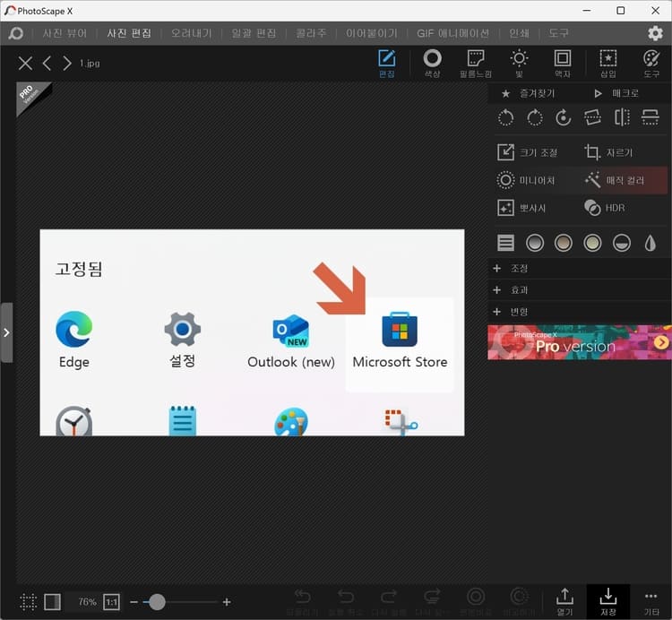Apply the 미니어처 miniature effect
The height and width of the screenshot is (620, 672).
tap(526, 180)
